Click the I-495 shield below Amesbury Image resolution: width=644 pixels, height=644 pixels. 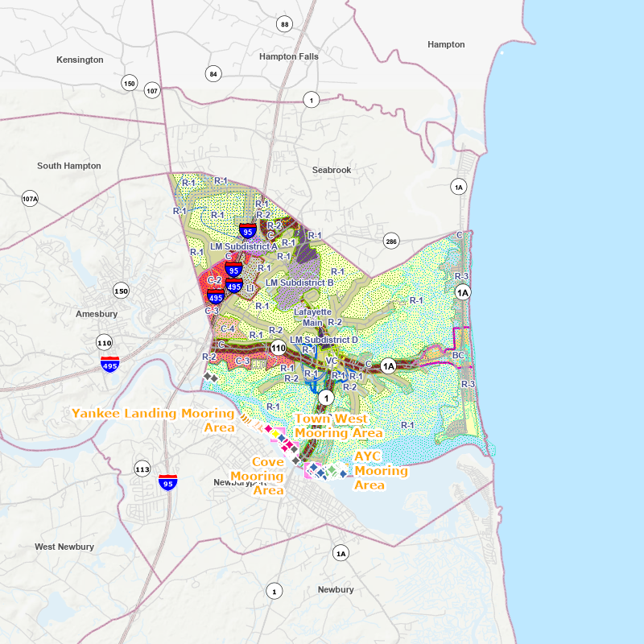[x=109, y=364]
